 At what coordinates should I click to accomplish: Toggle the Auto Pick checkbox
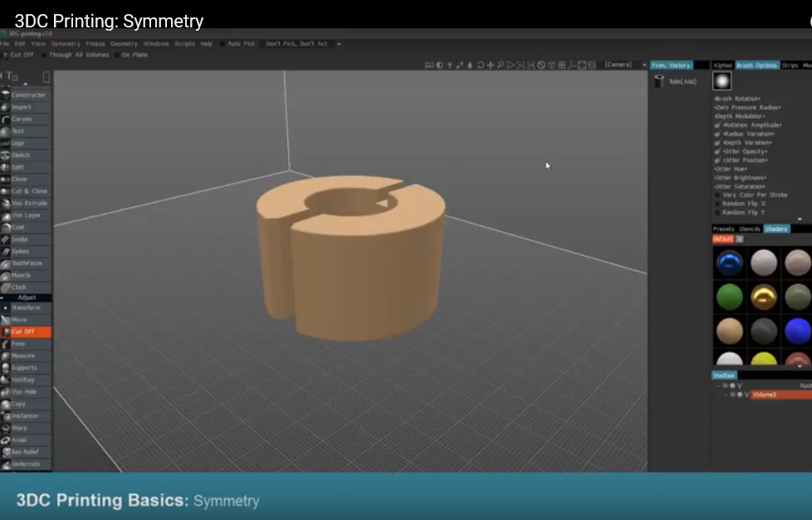click(223, 44)
